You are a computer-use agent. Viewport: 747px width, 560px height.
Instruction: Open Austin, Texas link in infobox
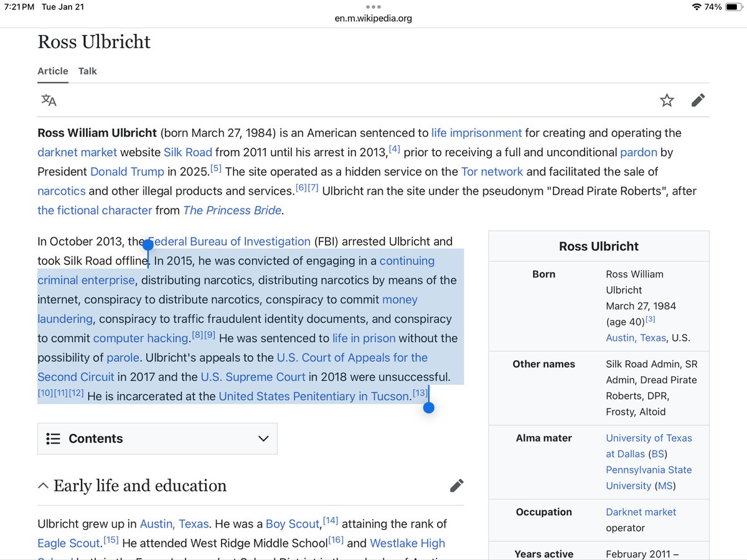point(636,338)
